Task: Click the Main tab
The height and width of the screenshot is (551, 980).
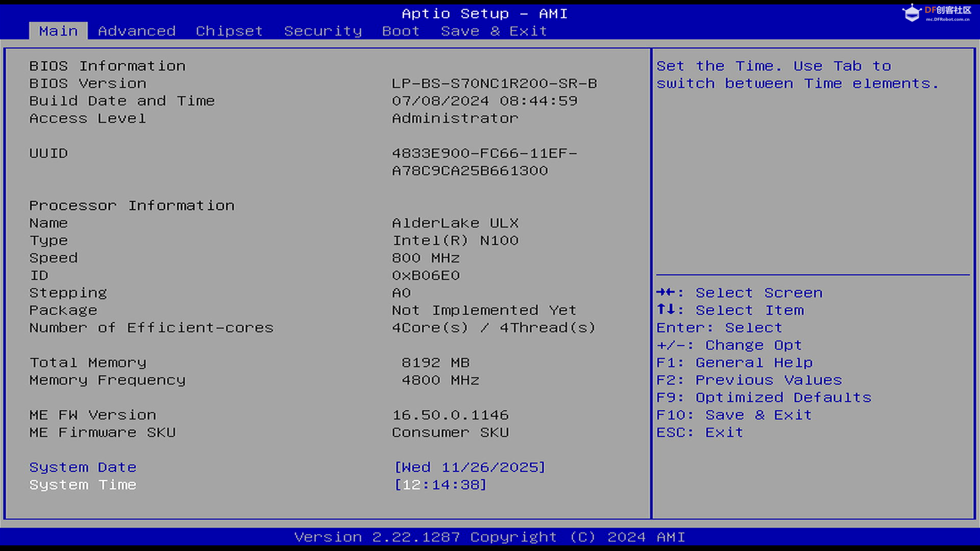Action: pos(58,31)
